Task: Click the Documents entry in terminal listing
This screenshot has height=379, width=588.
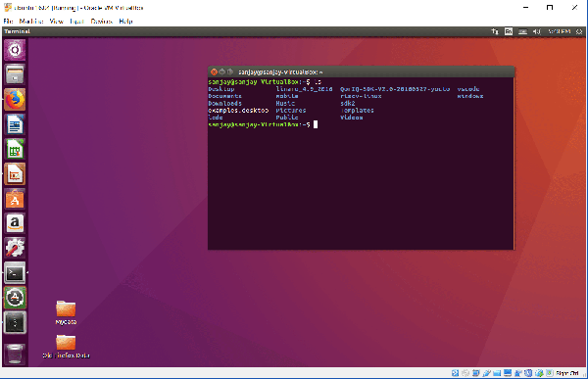Action: [225, 96]
